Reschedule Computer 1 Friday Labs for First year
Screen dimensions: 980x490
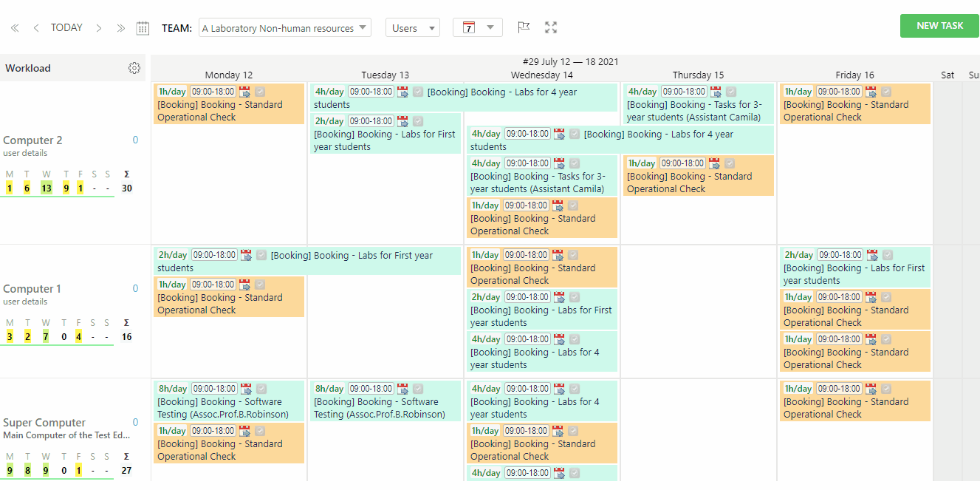[x=872, y=255]
